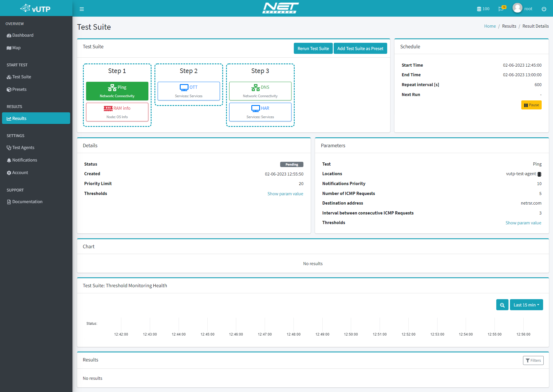Click the Repeat interval value 600
This screenshot has height=392, width=553.
[538, 85]
